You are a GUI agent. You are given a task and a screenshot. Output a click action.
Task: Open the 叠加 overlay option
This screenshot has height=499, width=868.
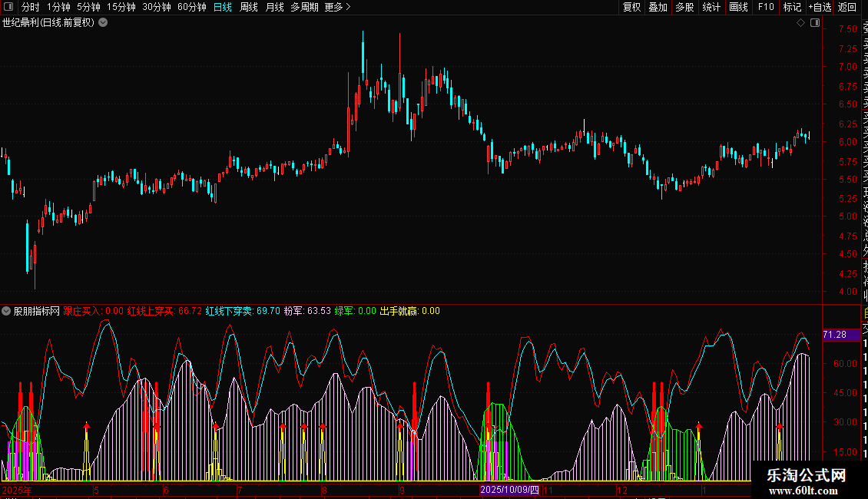658,7
